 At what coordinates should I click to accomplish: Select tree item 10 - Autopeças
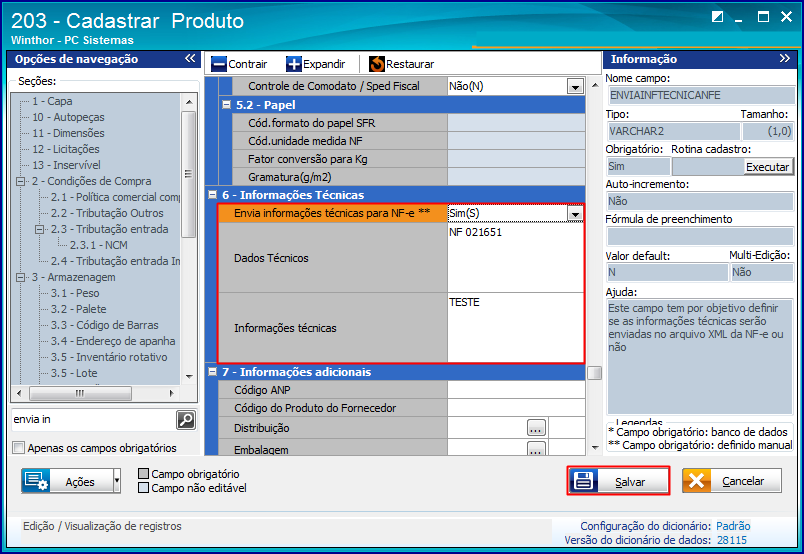68,117
